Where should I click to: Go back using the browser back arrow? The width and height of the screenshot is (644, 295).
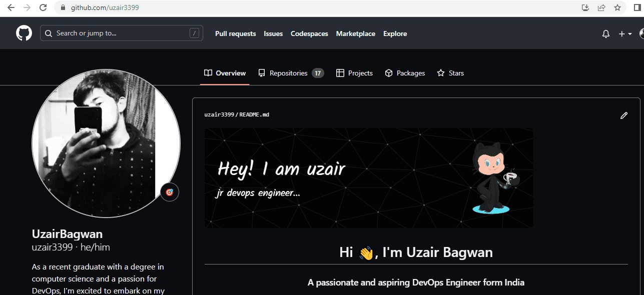[x=11, y=8]
